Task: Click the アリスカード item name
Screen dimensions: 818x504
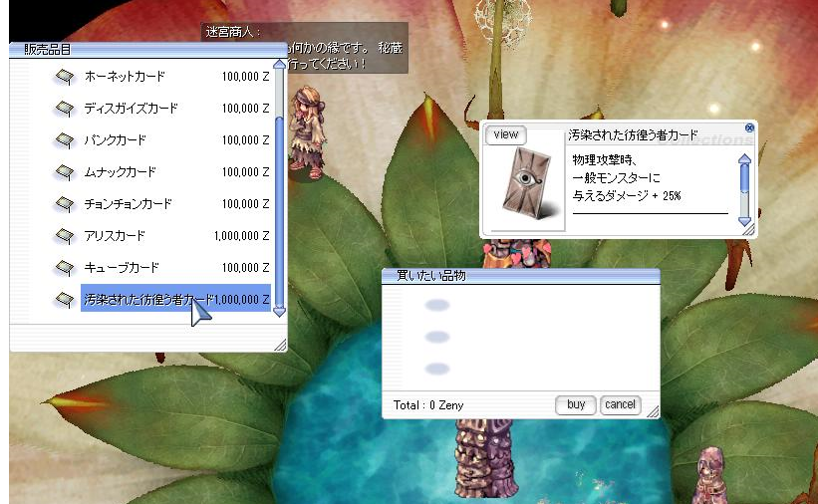Action: coord(115,236)
